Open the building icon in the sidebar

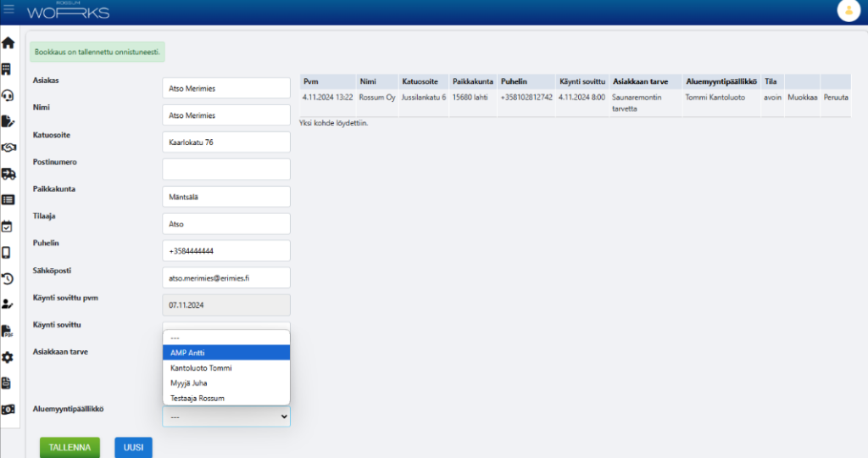[7, 70]
